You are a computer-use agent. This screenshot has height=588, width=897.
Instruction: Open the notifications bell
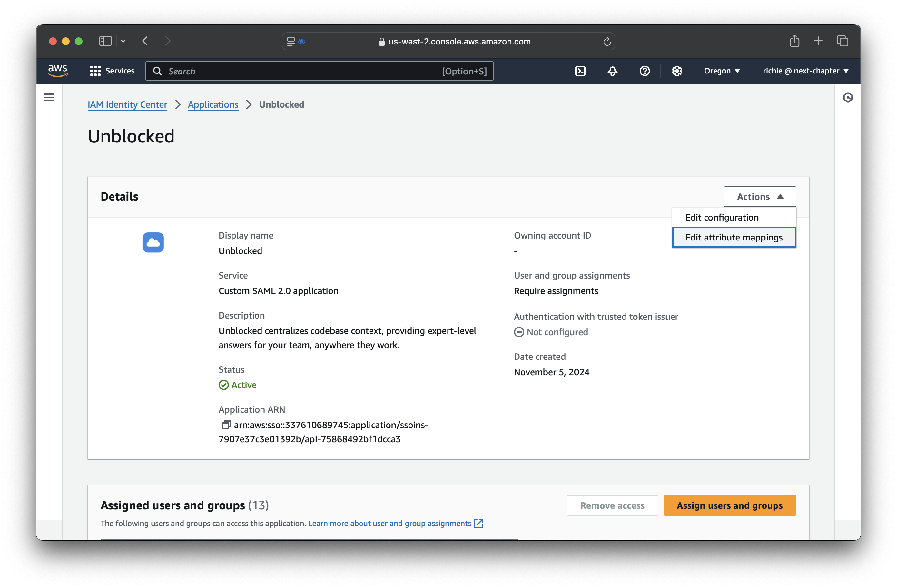(612, 71)
